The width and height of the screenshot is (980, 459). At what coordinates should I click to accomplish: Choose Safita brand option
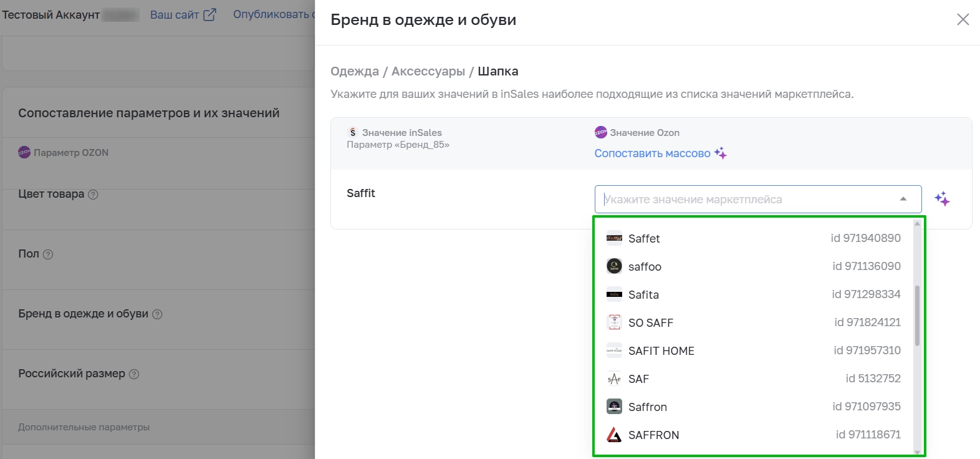(x=753, y=294)
